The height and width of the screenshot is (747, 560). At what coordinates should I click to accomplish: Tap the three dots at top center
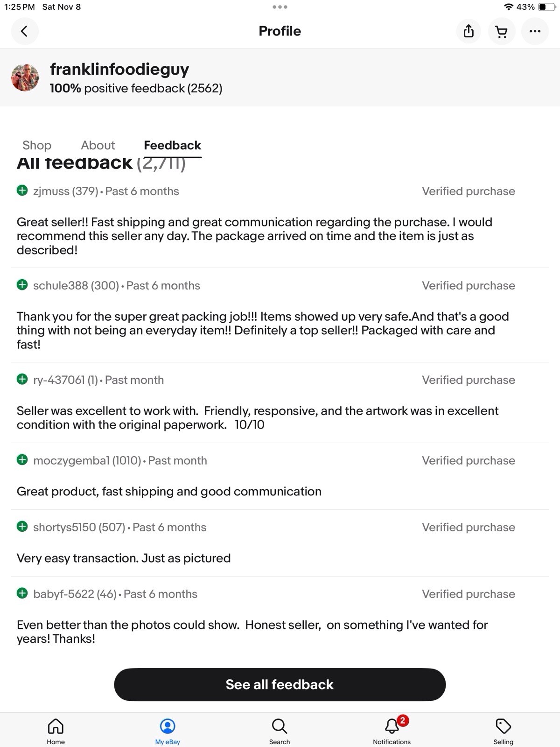click(x=280, y=7)
